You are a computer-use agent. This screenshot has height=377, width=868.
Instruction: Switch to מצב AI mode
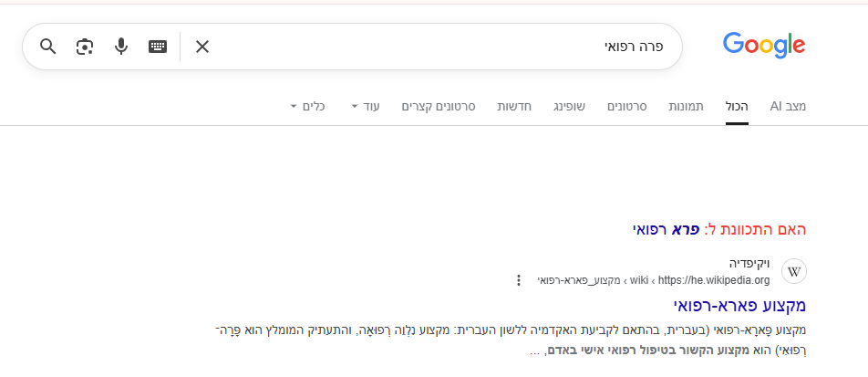coord(788,107)
